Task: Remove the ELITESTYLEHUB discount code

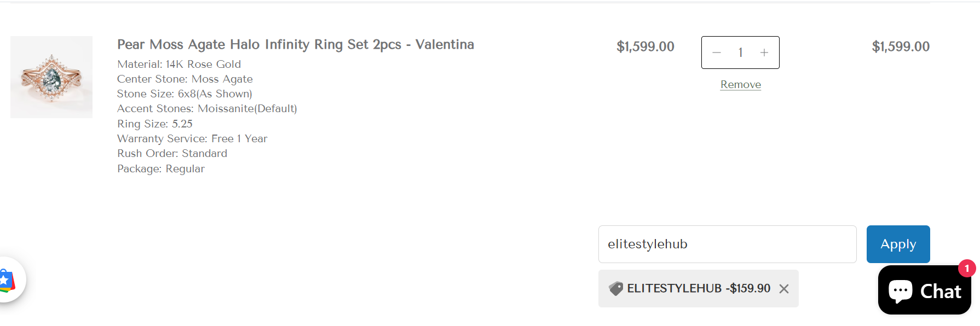Action: click(784, 289)
